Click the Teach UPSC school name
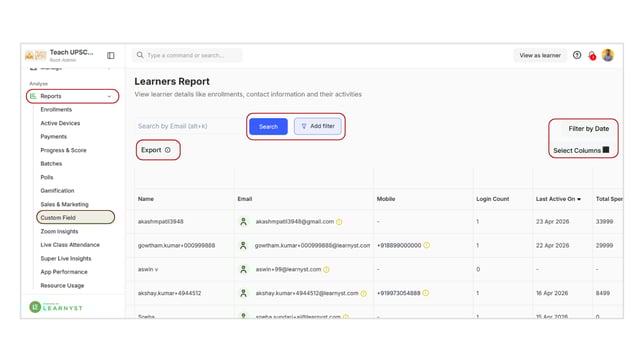Screen dimensions: 644x362 coord(71,52)
